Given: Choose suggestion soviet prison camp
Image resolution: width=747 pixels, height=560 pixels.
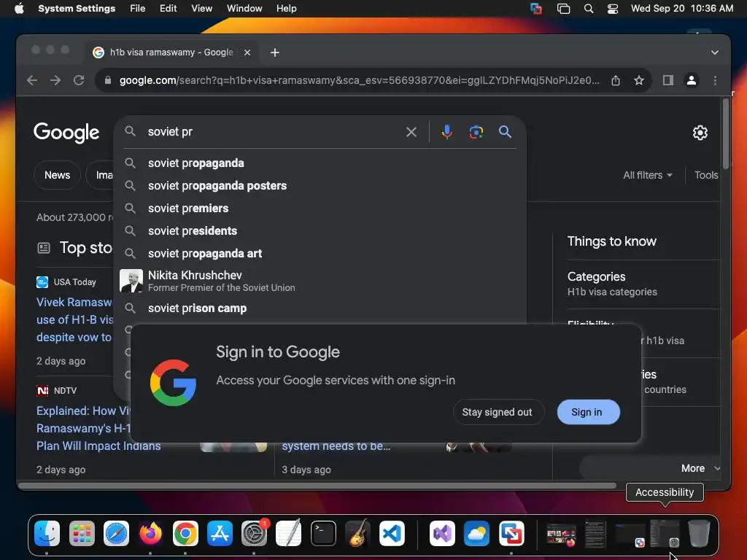Looking at the screenshot, I should pos(320,308).
